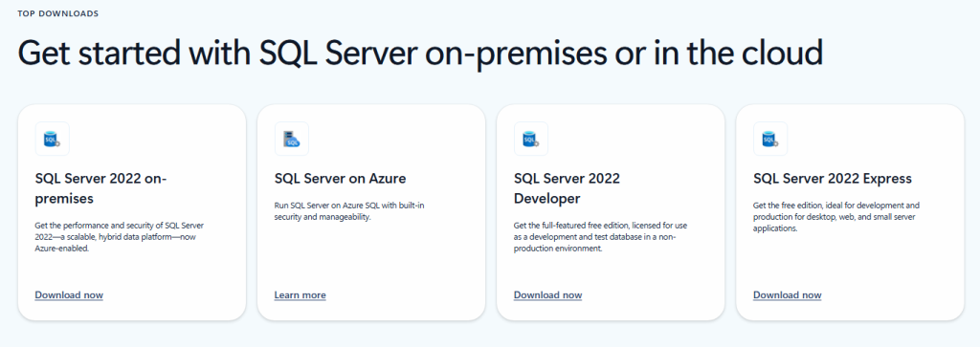
Task: Click the description 'Get the performance and security'
Action: 120,236
